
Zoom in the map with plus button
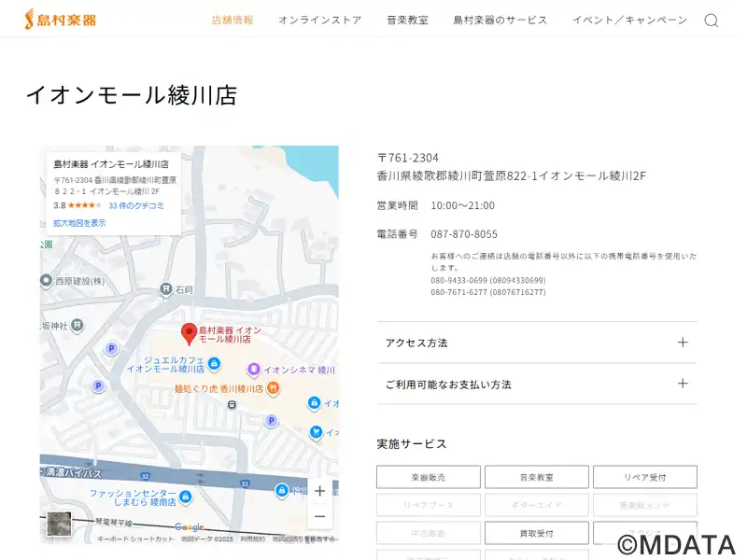pyautogui.click(x=320, y=491)
